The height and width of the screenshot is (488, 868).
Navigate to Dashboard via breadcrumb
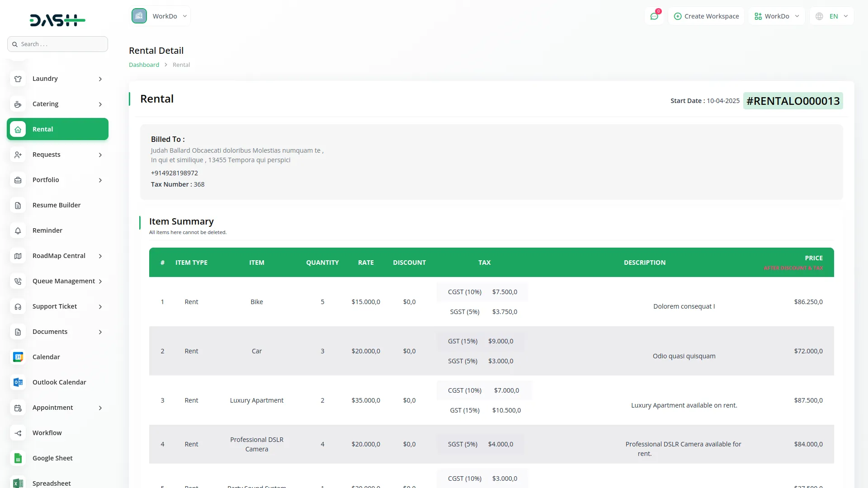pos(144,65)
